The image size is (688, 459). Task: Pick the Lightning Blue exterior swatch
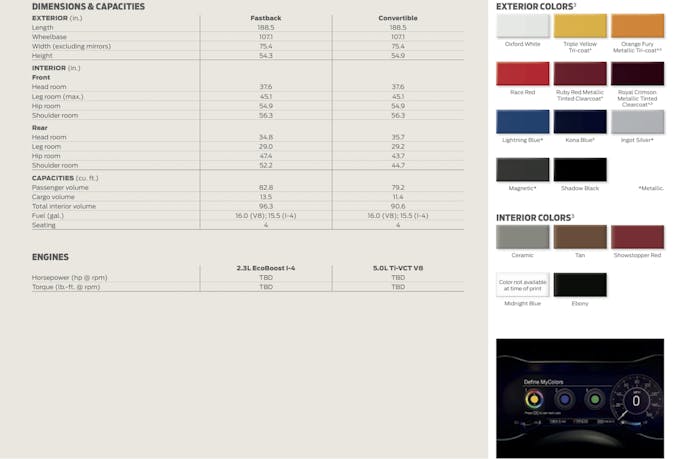522,122
